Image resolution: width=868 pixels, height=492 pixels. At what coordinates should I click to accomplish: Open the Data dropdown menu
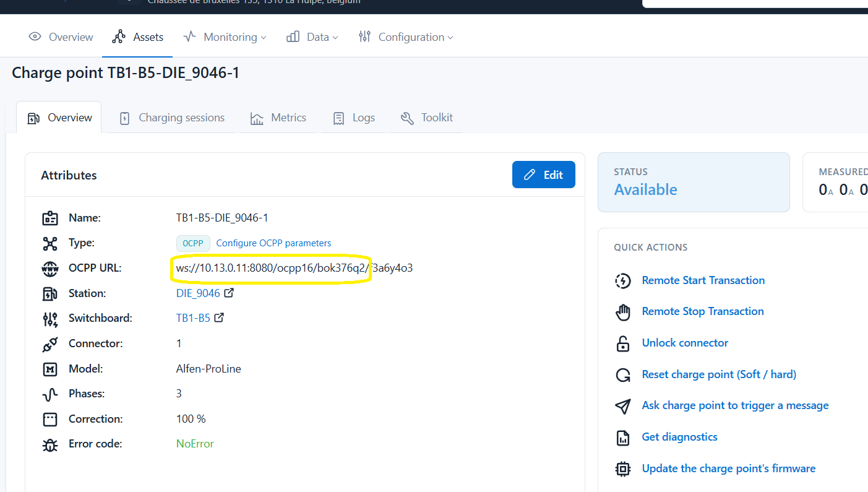point(312,37)
